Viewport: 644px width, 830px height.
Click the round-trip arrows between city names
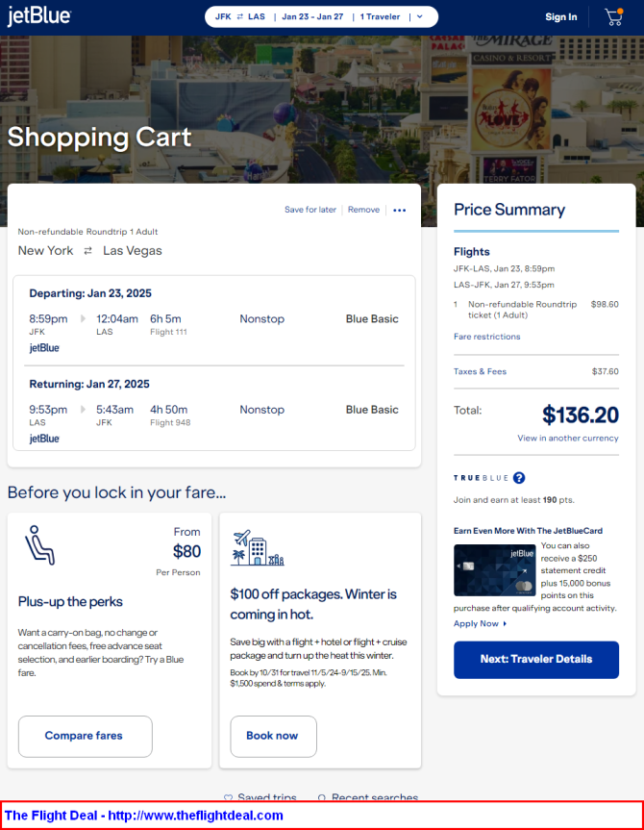pyautogui.click(x=87, y=251)
